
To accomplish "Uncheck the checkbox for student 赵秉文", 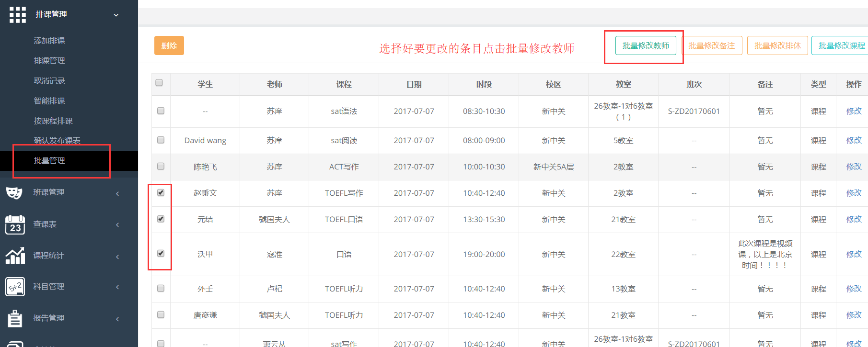I will pyautogui.click(x=161, y=192).
